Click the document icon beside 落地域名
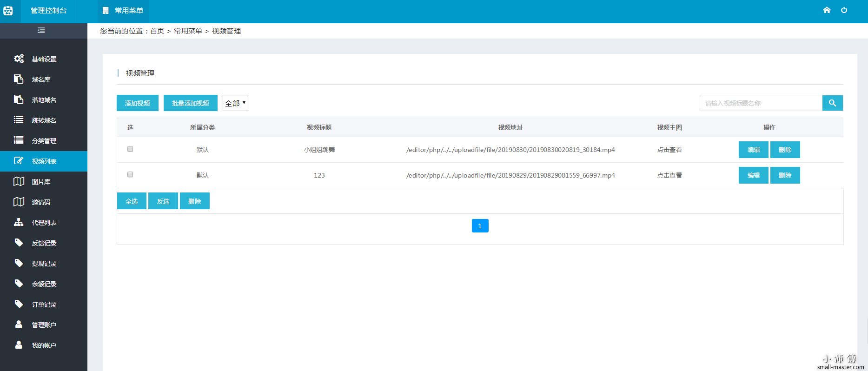The height and width of the screenshot is (371, 868). point(19,99)
